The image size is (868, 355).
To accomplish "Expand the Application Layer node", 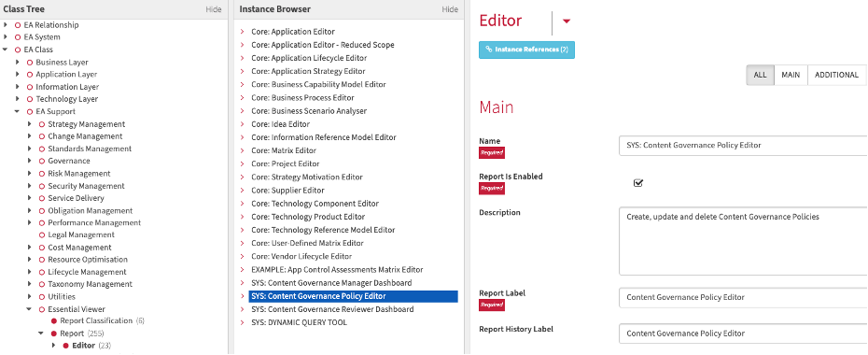I will coord(18,74).
